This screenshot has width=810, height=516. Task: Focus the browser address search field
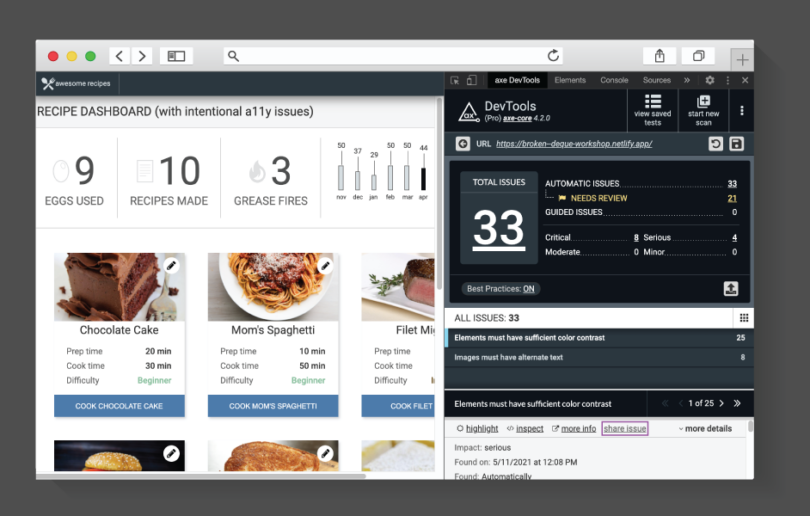(393, 56)
